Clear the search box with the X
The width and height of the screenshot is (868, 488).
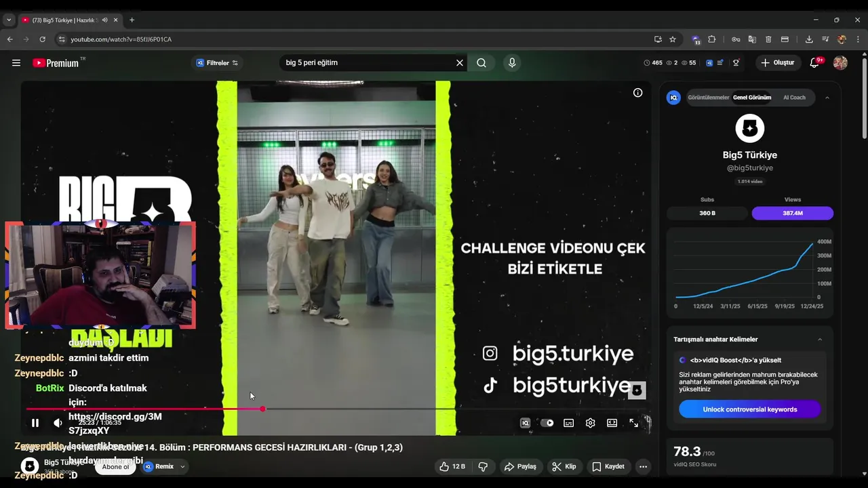pos(460,63)
